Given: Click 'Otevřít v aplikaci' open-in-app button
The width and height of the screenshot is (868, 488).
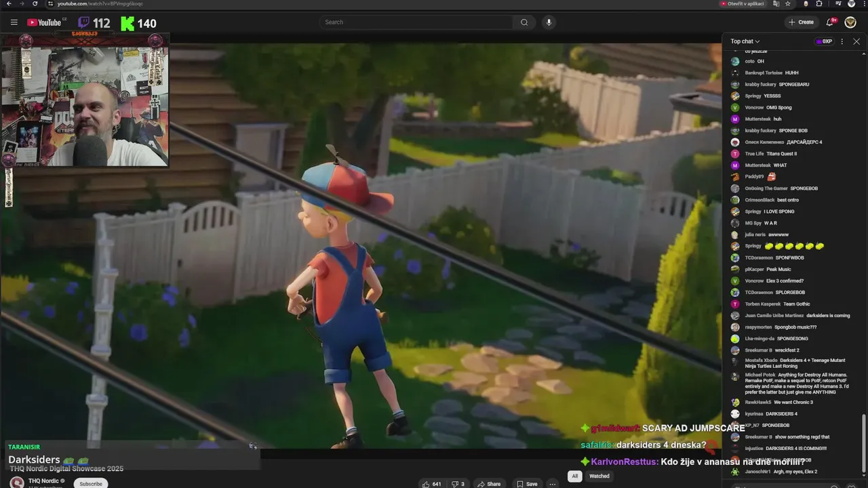Looking at the screenshot, I should (742, 3).
